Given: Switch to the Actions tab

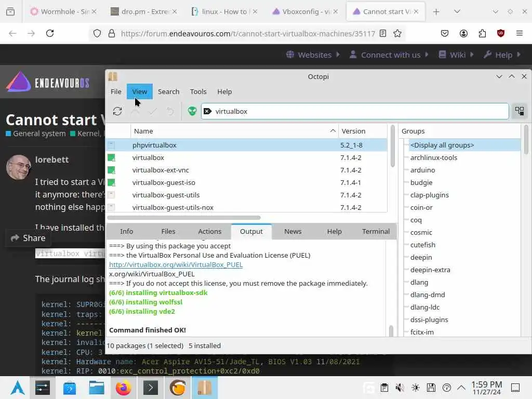Looking at the screenshot, I should coord(210,231).
